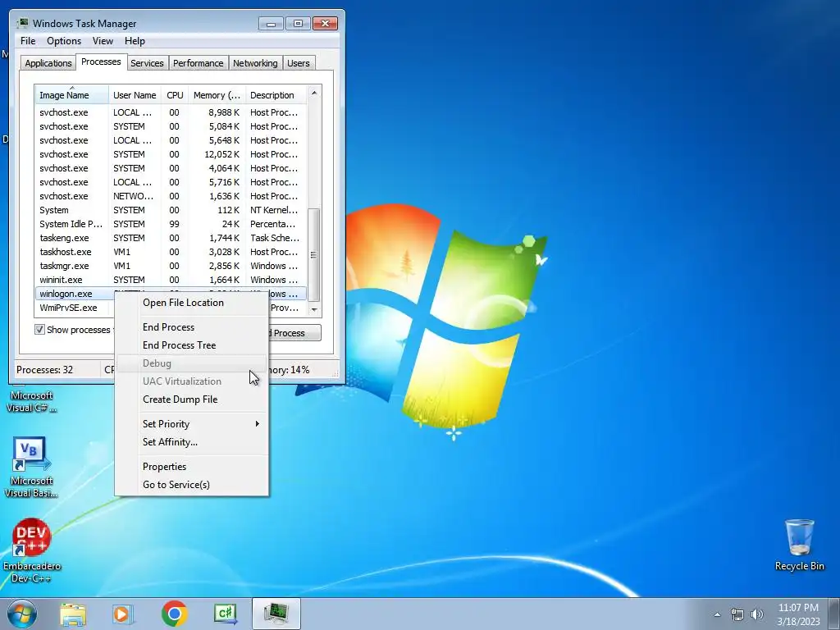Sort by Description column header
Screen dimensions: 840x630
(x=276, y=95)
